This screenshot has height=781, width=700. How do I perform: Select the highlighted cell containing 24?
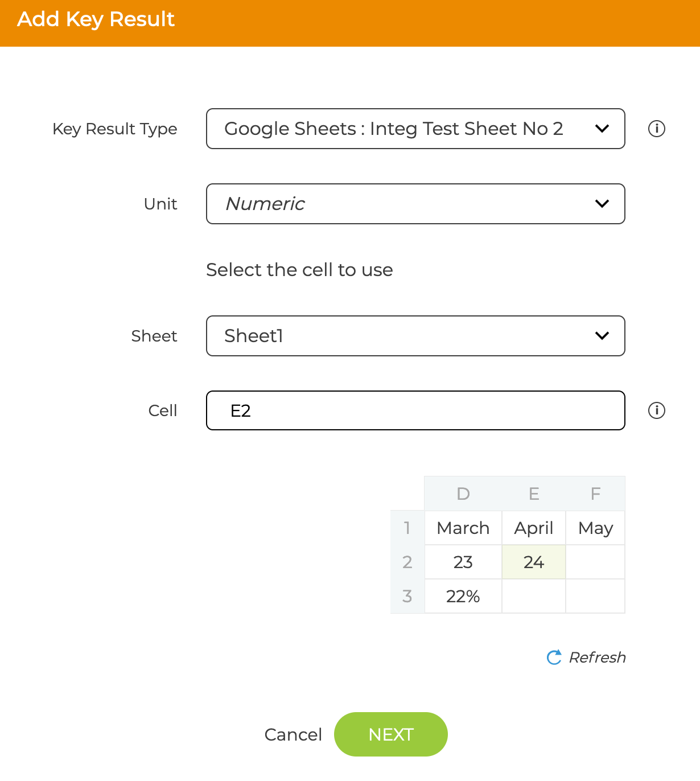point(534,562)
